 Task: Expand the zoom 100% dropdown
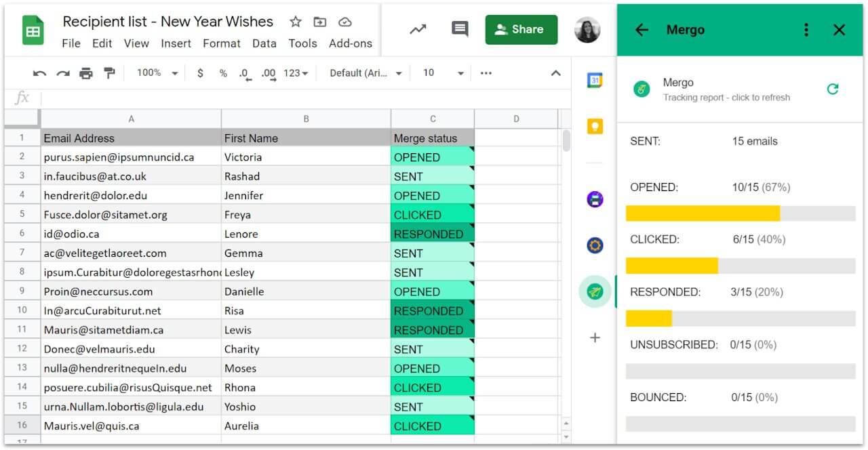pyautogui.click(x=157, y=73)
